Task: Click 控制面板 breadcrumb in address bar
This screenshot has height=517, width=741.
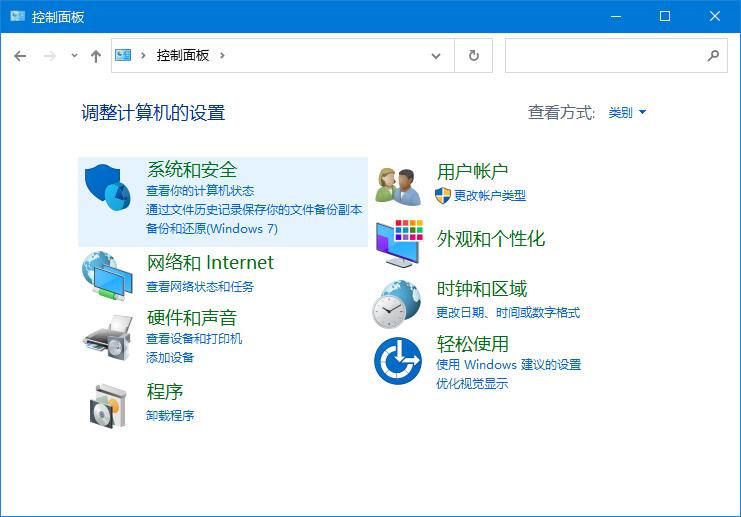Action: [183, 56]
